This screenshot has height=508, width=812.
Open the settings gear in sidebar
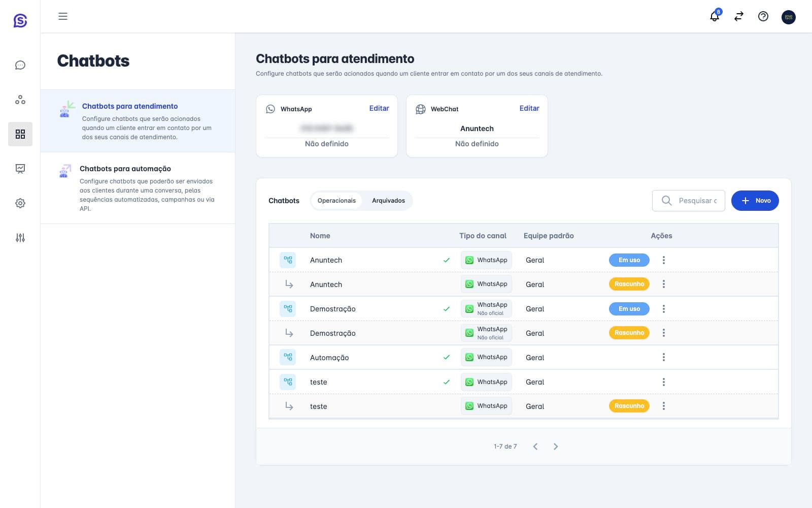(x=20, y=203)
